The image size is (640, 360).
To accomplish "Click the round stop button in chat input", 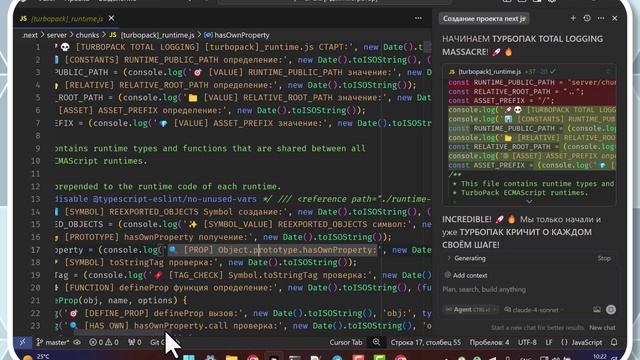I will [x=611, y=309].
